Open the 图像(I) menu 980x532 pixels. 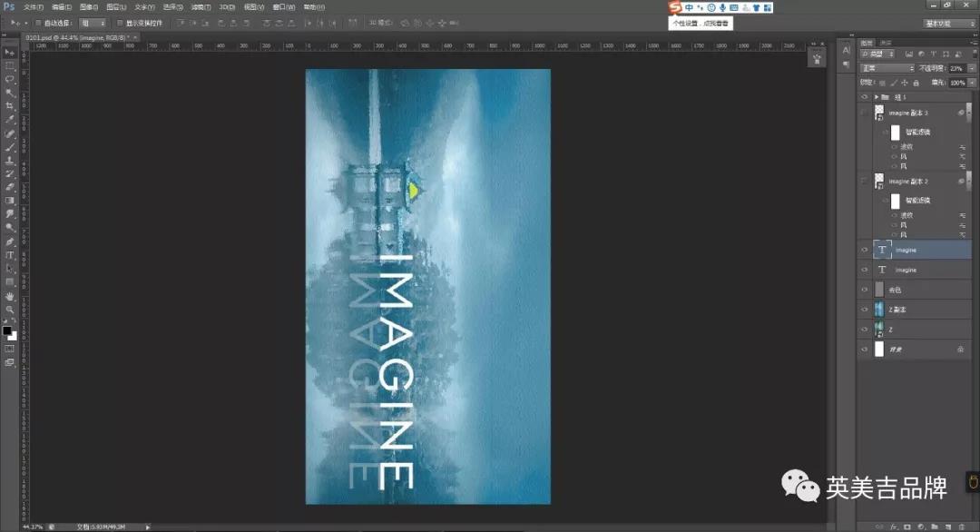click(x=89, y=7)
